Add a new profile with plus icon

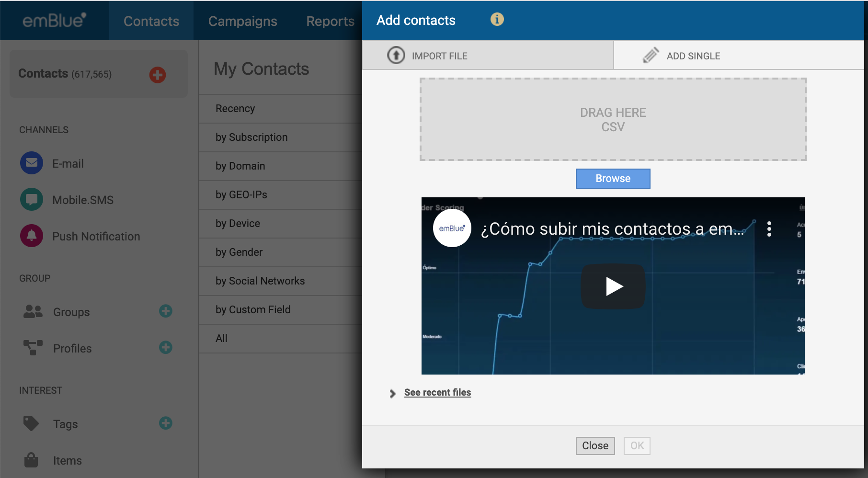166,348
